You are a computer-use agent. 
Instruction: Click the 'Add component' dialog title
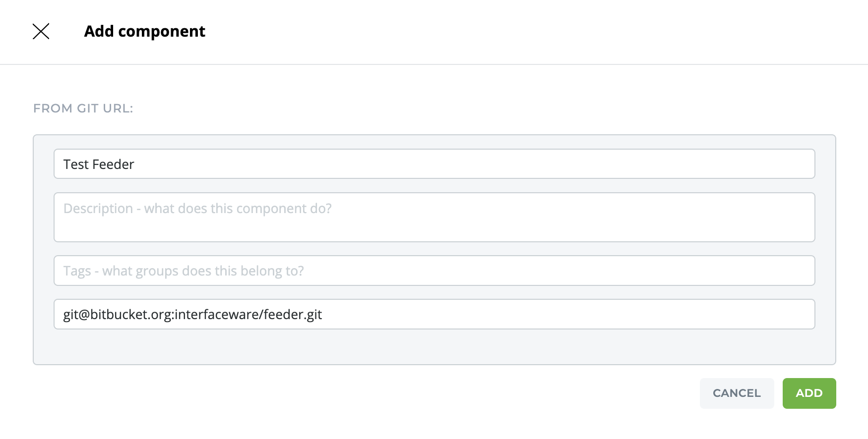point(144,31)
